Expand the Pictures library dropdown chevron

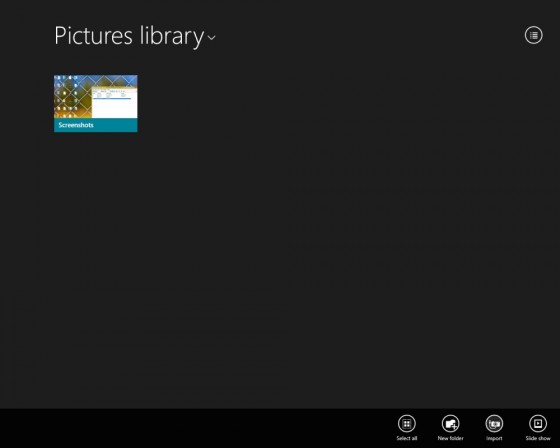(212, 37)
